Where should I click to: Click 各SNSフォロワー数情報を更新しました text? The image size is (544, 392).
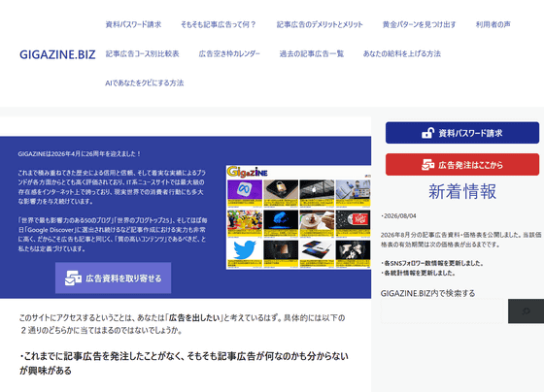coord(432,263)
